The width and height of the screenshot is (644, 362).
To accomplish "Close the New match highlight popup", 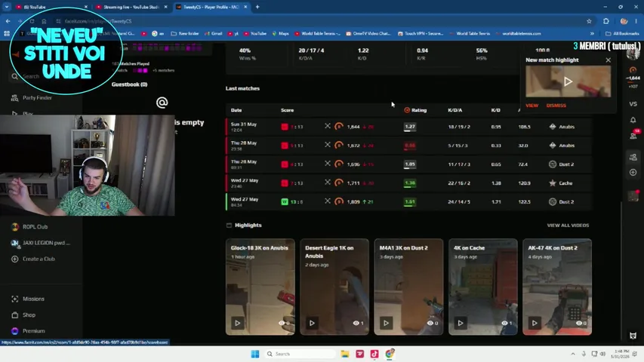I will point(609,60).
